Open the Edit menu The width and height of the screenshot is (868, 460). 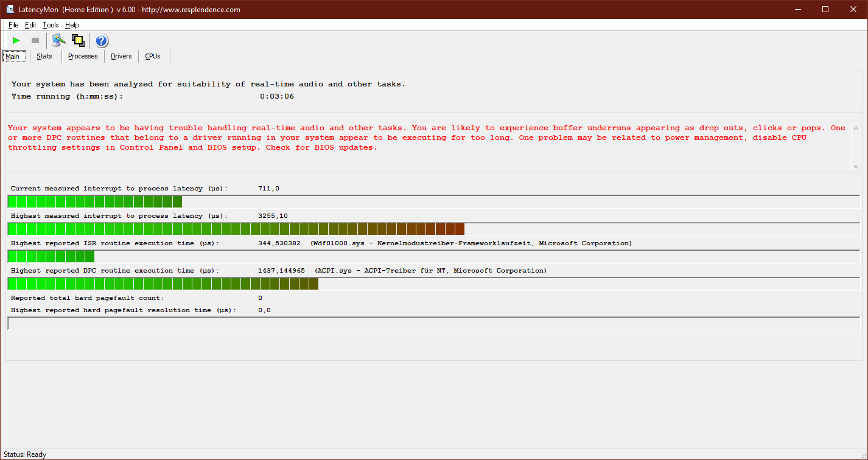point(30,25)
